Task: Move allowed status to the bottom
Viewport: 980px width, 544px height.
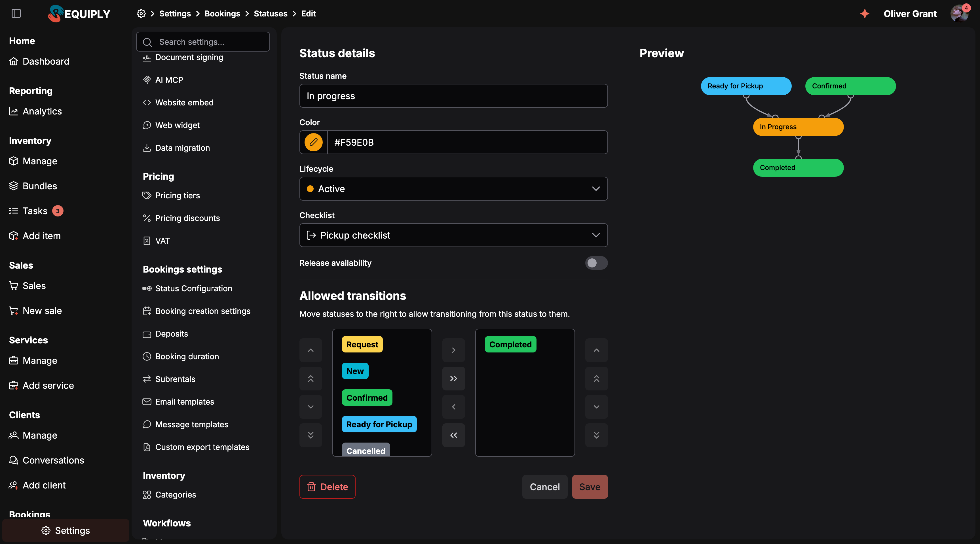Action: point(597,435)
